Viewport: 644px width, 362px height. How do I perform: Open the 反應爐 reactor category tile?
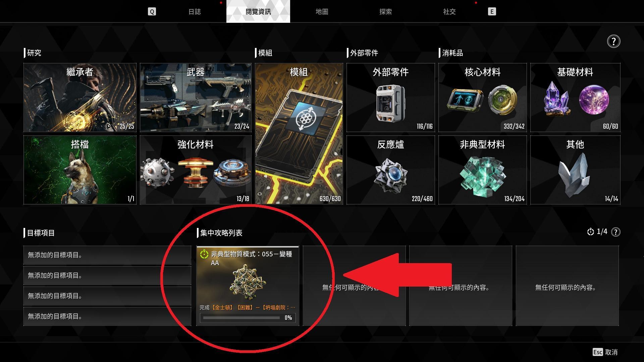[x=390, y=170]
